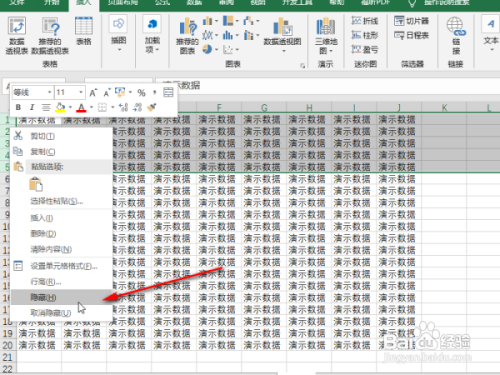Select column K header

tap(444, 107)
